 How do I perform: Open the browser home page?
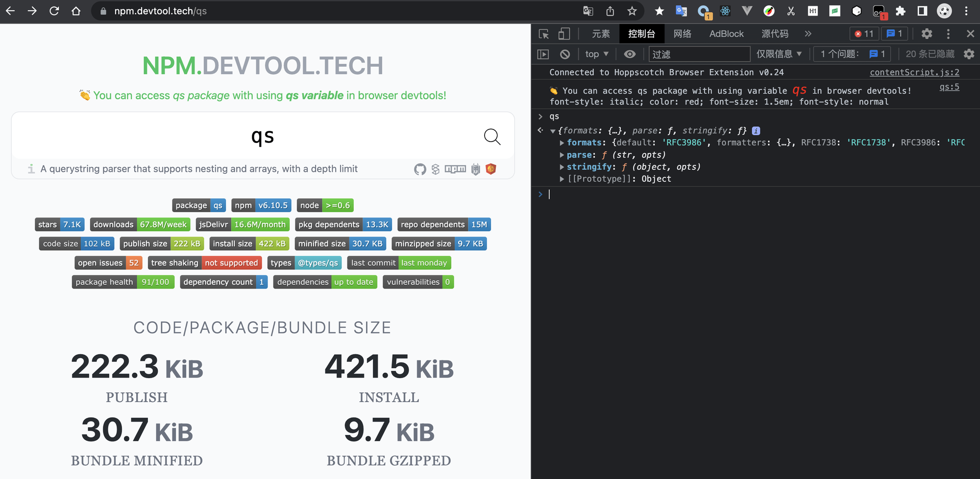[76, 11]
